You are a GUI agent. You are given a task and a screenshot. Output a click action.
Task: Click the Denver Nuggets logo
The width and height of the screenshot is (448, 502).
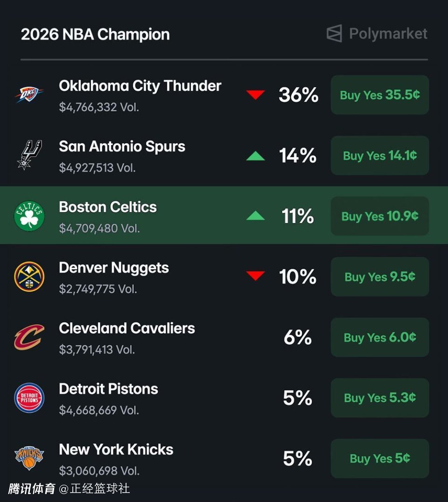(x=29, y=277)
